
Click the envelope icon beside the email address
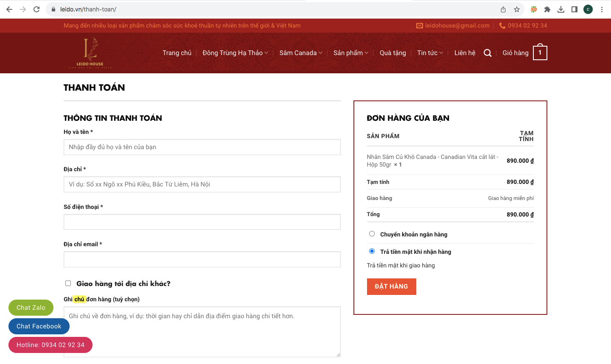pos(420,26)
